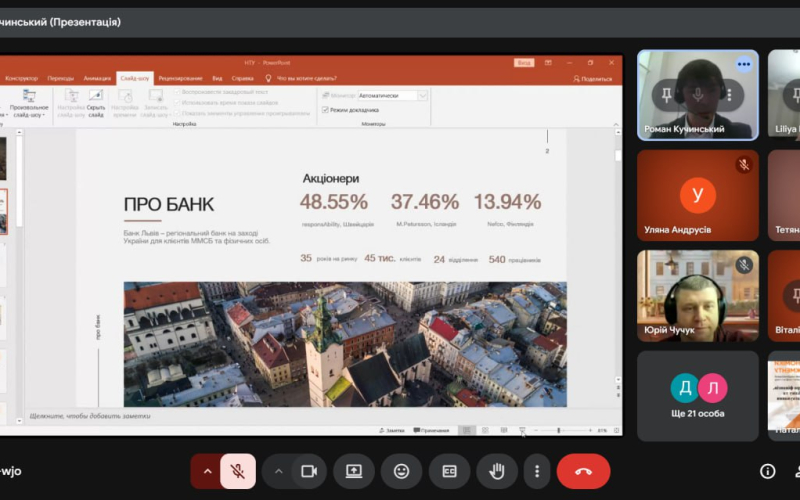Click the present screen icon
Image resolution: width=800 pixels, height=500 pixels.
(x=354, y=471)
